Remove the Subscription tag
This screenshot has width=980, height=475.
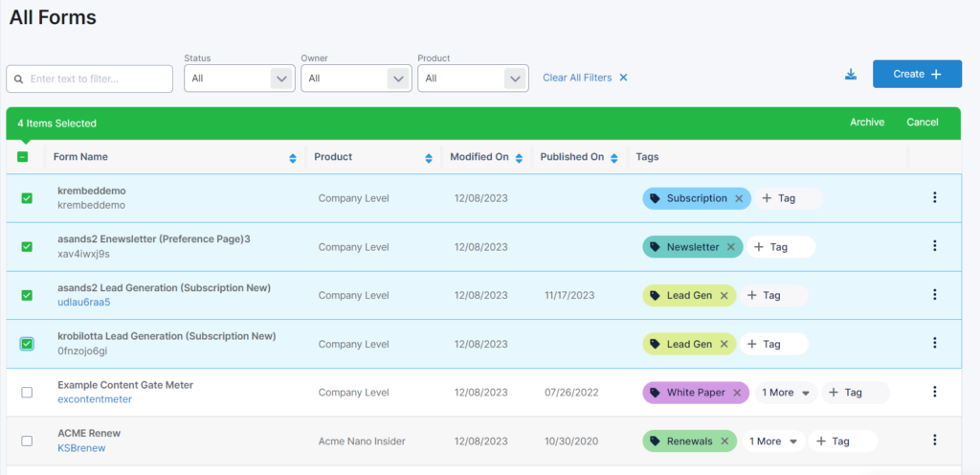739,198
